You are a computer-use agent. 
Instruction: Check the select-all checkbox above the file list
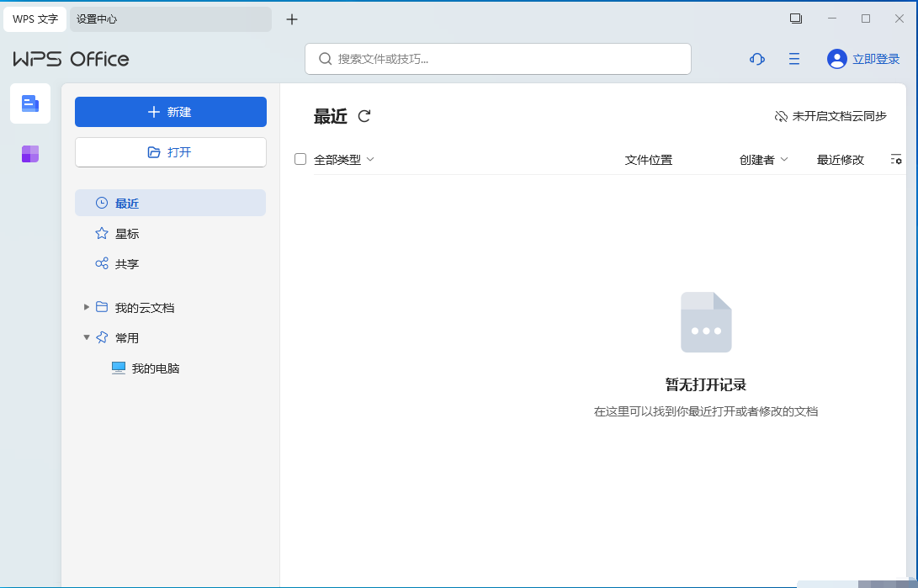(300, 159)
